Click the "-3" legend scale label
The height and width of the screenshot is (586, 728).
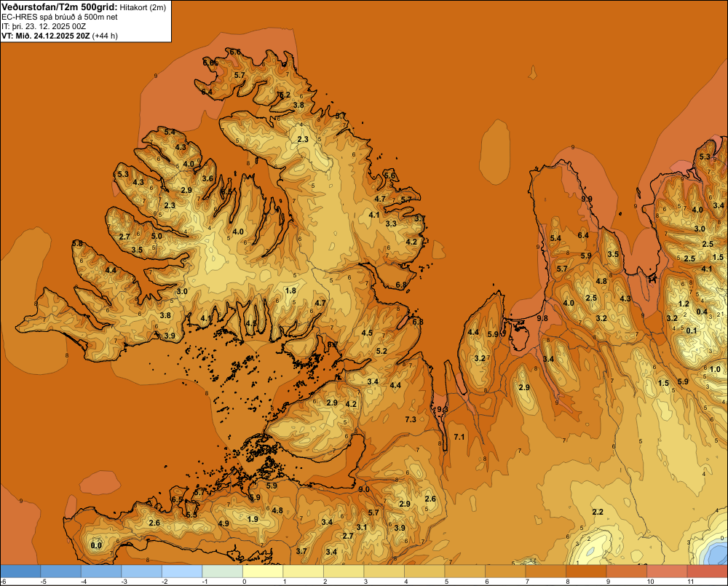tap(122, 582)
